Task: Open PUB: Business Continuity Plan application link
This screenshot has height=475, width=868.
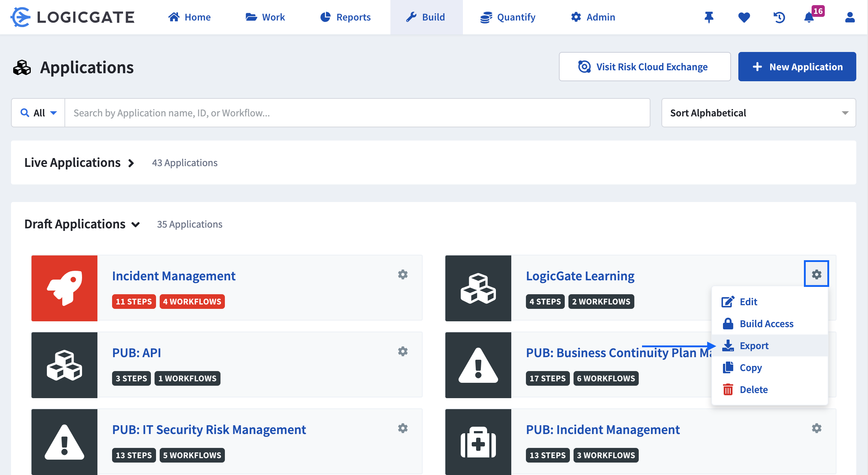Action: click(x=619, y=353)
